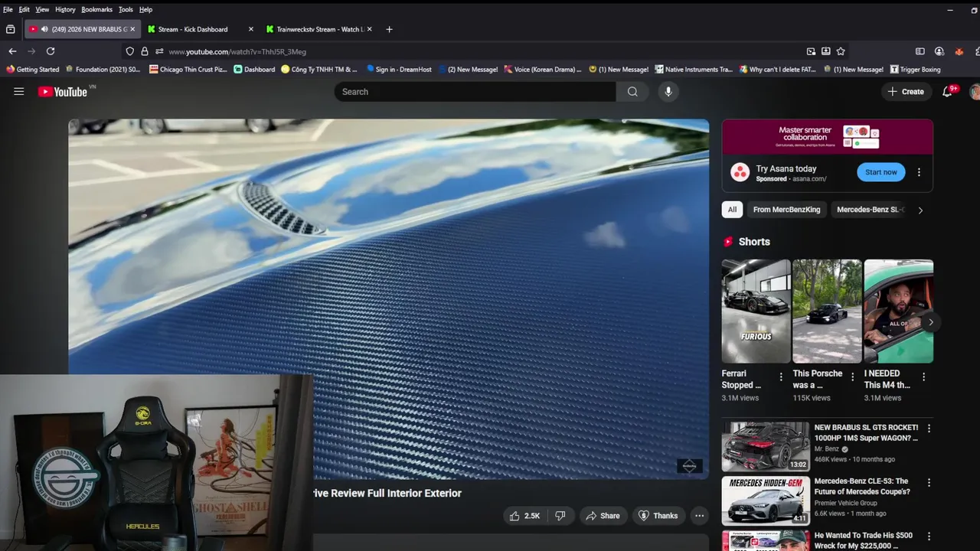Open Mercedes-Benz CLE-53 video thumbnail
980x551 pixels.
click(766, 500)
